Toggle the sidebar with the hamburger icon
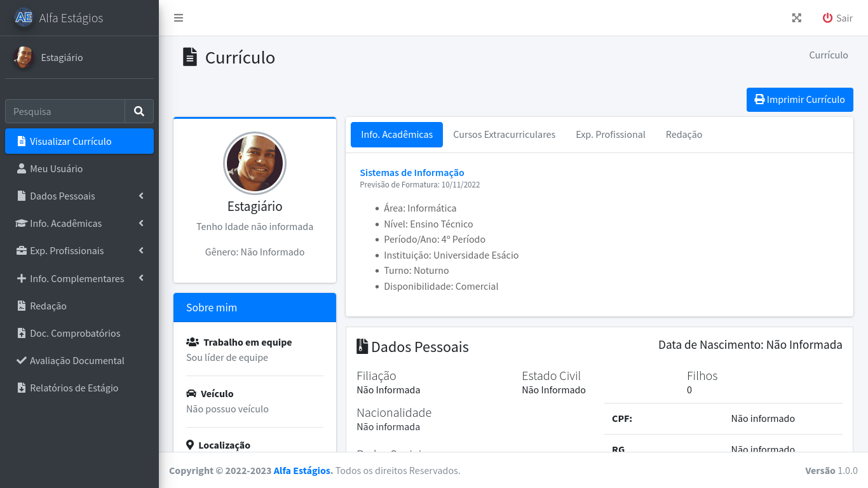The image size is (868, 488). point(179,18)
